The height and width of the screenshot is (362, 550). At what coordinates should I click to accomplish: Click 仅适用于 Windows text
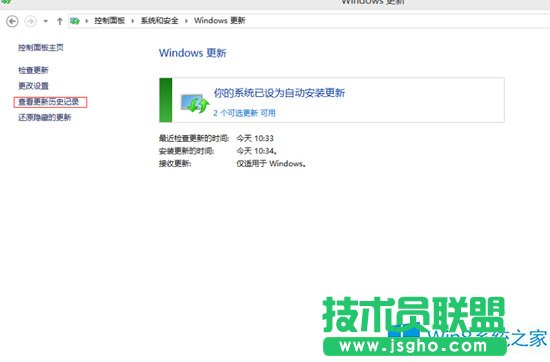tap(271, 164)
